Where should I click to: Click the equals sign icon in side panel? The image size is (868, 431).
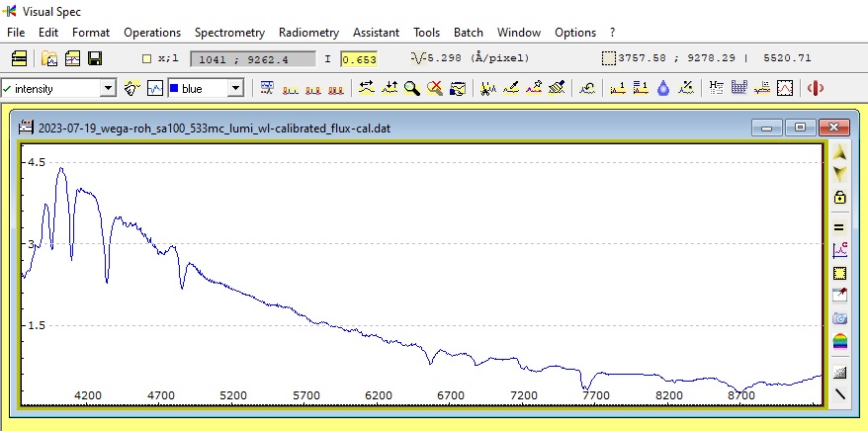point(839,227)
